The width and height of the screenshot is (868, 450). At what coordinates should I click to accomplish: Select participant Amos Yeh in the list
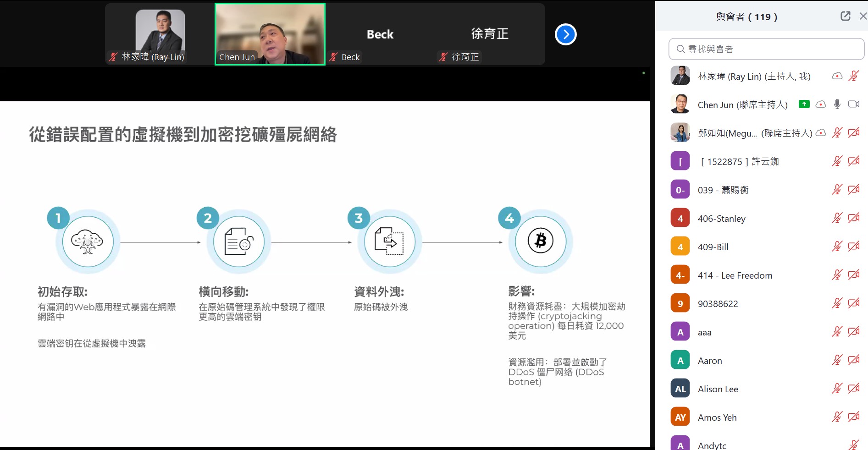coord(717,417)
